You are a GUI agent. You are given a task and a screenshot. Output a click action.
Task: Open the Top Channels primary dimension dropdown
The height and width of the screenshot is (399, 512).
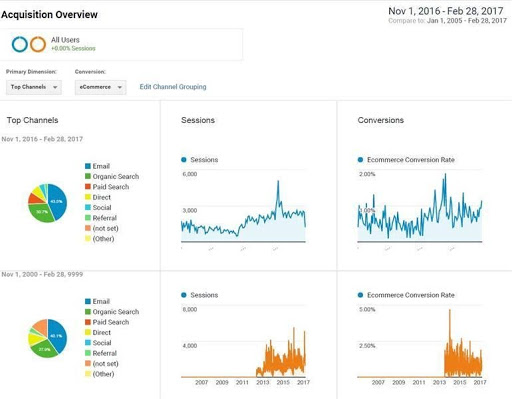[x=34, y=87]
